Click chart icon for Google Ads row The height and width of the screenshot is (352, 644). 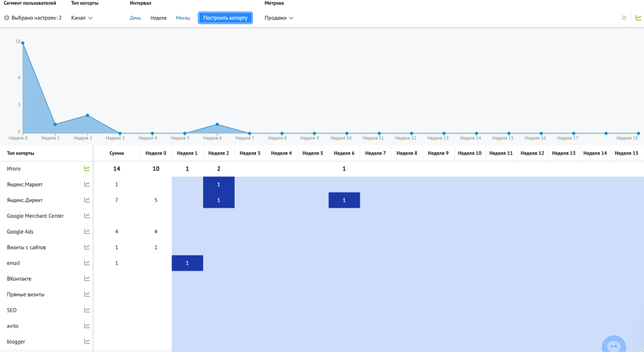pyautogui.click(x=87, y=232)
